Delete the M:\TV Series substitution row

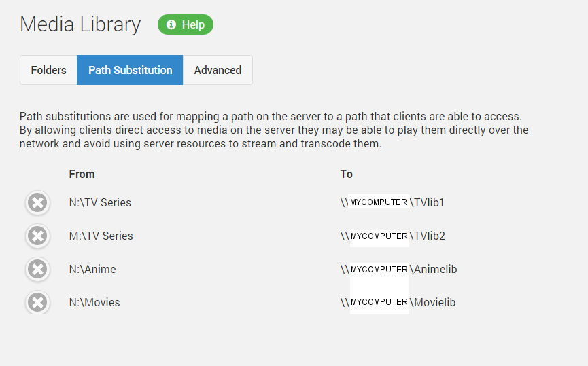click(x=37, y=236)
